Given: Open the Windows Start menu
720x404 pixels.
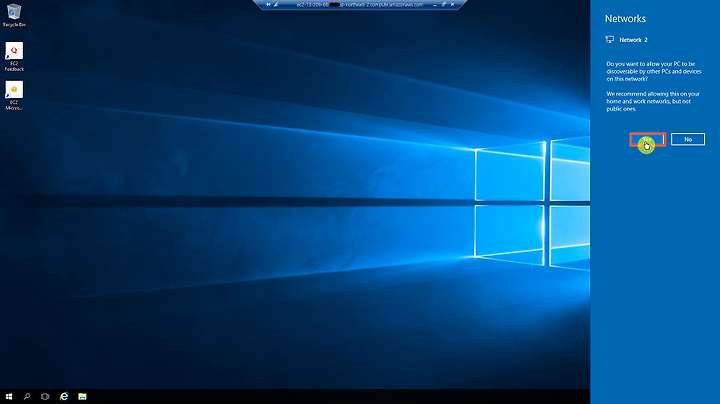Looking at the screenshot, I should 9,396.
